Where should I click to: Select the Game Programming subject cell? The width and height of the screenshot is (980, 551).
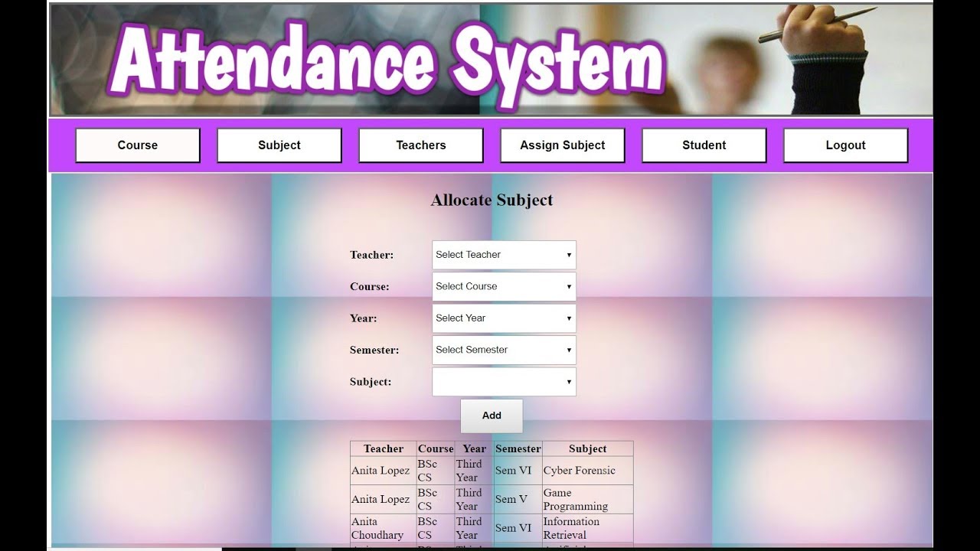click(588, 500)
